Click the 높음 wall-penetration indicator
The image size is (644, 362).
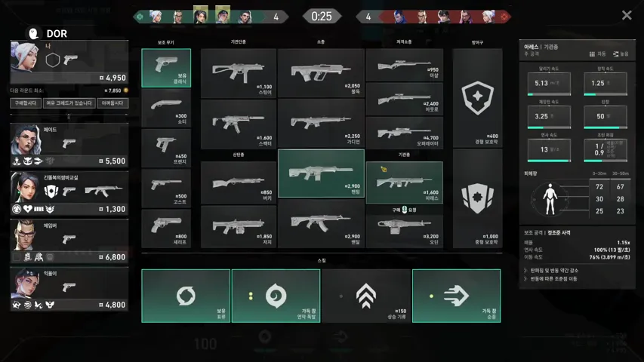click(x=621, y=54)
